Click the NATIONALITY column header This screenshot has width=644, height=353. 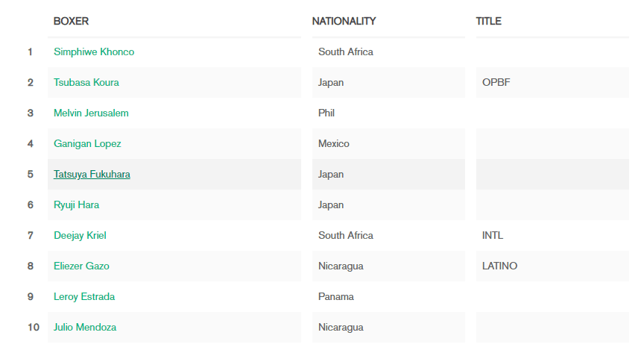[344, 21]
